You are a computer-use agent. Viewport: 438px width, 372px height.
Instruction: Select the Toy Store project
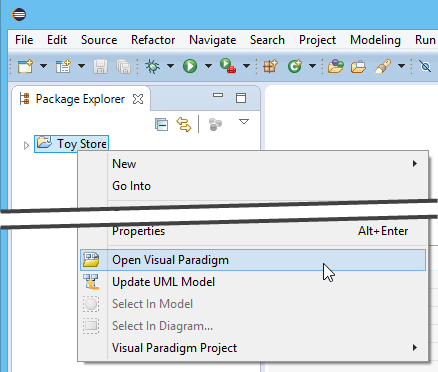72,144
